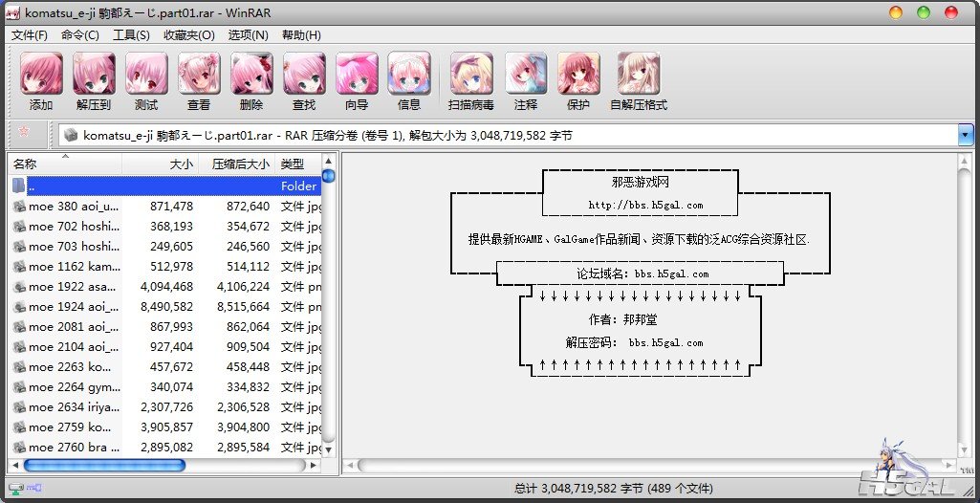Open the 命令(C) menu

tap(80, 35)
